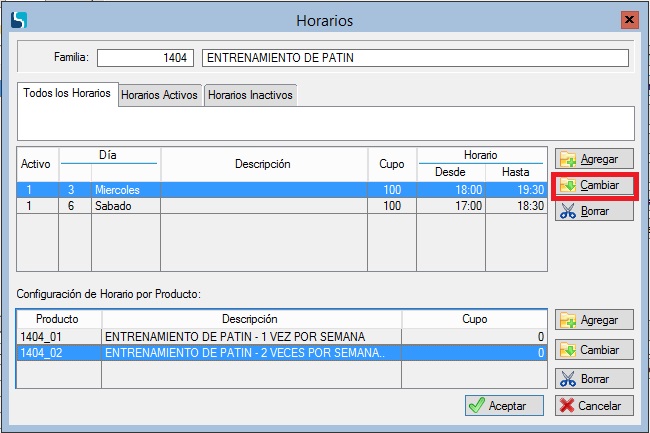Open the Horarios Inactivos tab
The width and height of the screenshot is (650, 433).
coord(250,95)
